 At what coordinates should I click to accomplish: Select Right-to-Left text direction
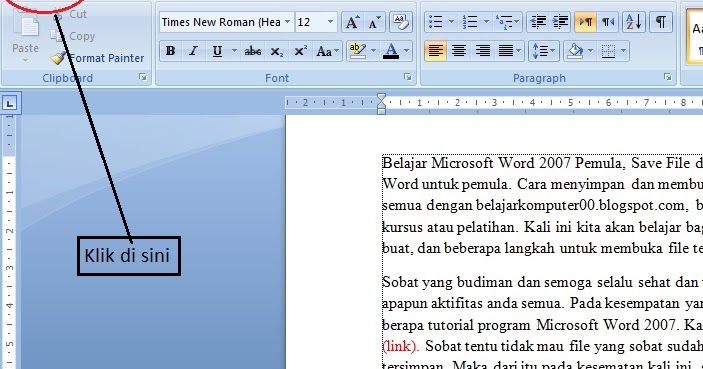coord(608,22)
